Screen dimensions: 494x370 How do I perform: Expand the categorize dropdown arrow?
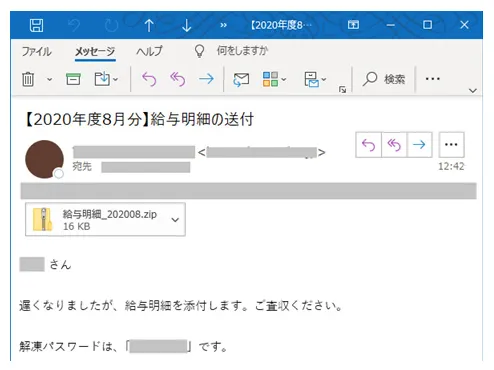(x=284, y=79)
